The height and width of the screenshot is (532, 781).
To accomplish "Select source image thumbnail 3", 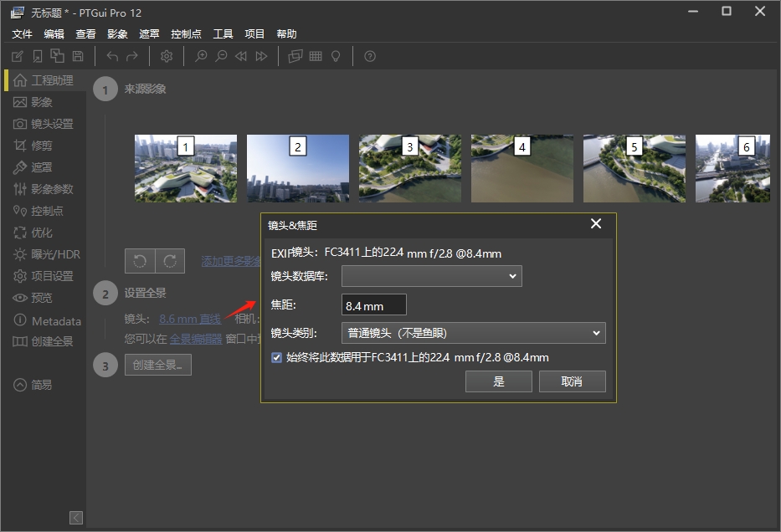I will [x=409, y=168].
